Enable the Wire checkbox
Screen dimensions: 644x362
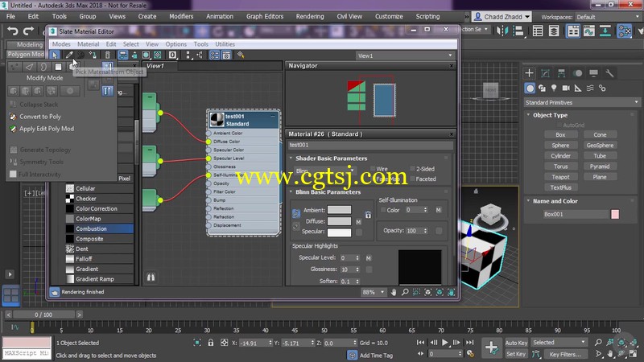point(373,169)
